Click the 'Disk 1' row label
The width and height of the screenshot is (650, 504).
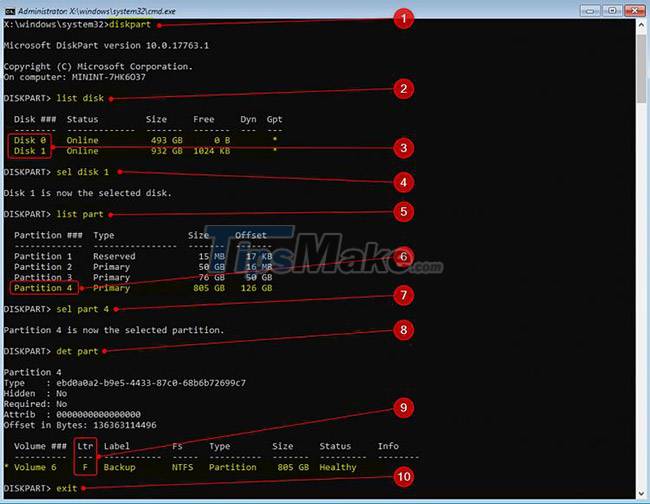pos(30,151)
